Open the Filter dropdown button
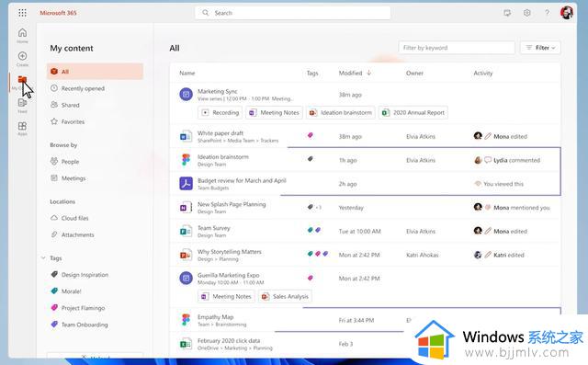This screenshot has width=588, height=365. point(540,48)
